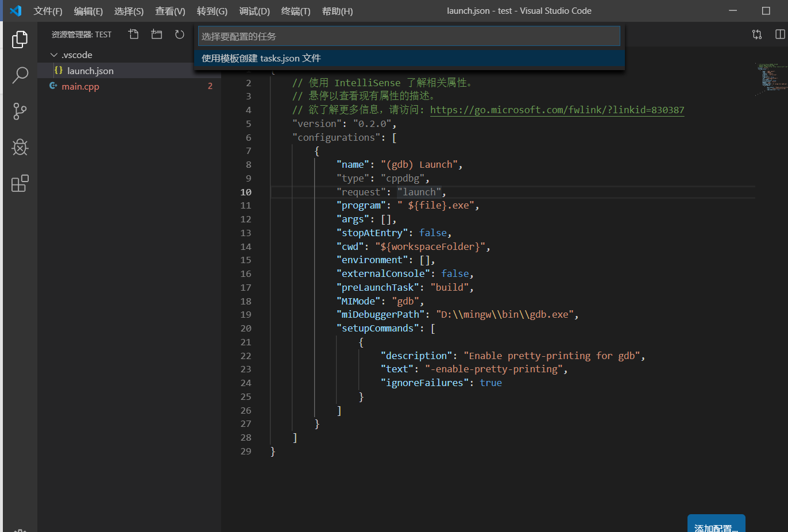Open the 终端(T) menu
This screenshot has width=788, height=532.
[296, 11]
